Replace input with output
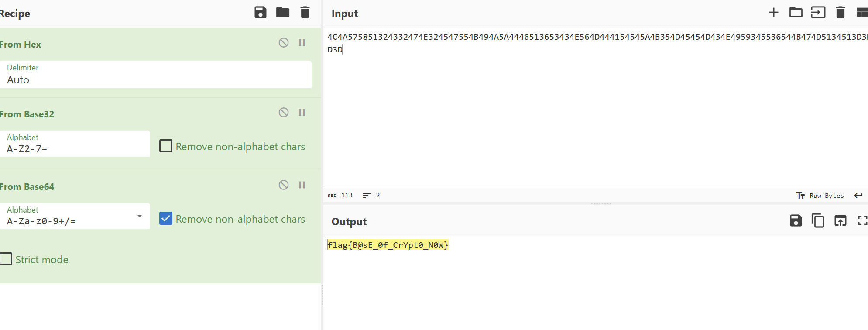The width and height of the screenshot is (868, 330). point(841,221)
